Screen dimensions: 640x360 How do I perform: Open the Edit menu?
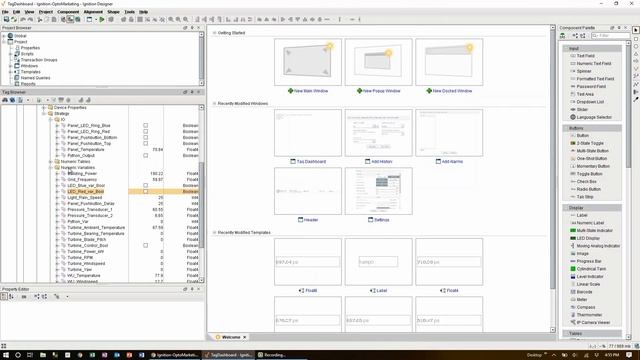tap(16, 12)
